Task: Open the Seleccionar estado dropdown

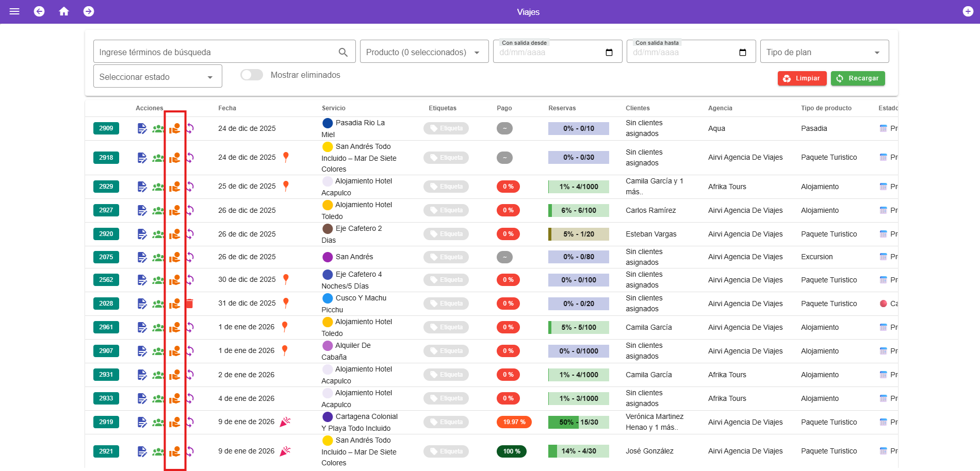Action: 157,77
